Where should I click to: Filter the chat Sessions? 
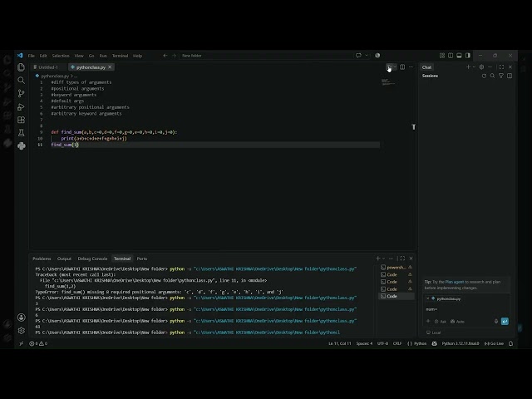[500, 76]
